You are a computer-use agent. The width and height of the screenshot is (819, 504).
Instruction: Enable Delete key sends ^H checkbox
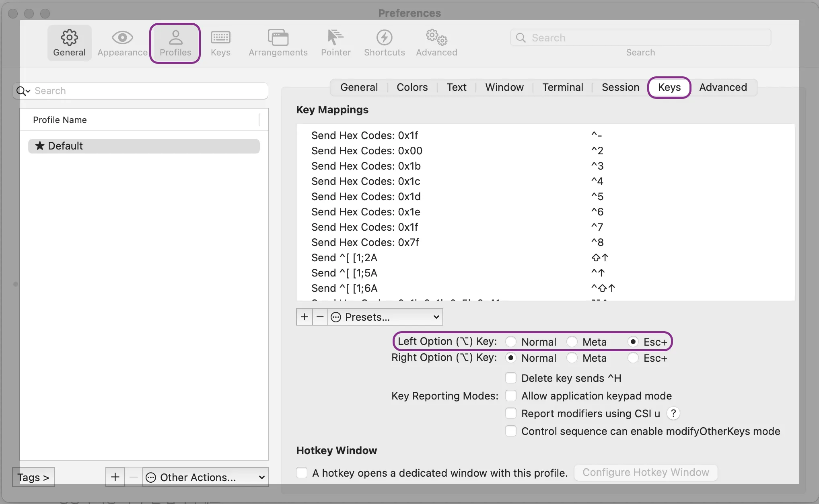(x=511, y=378)
